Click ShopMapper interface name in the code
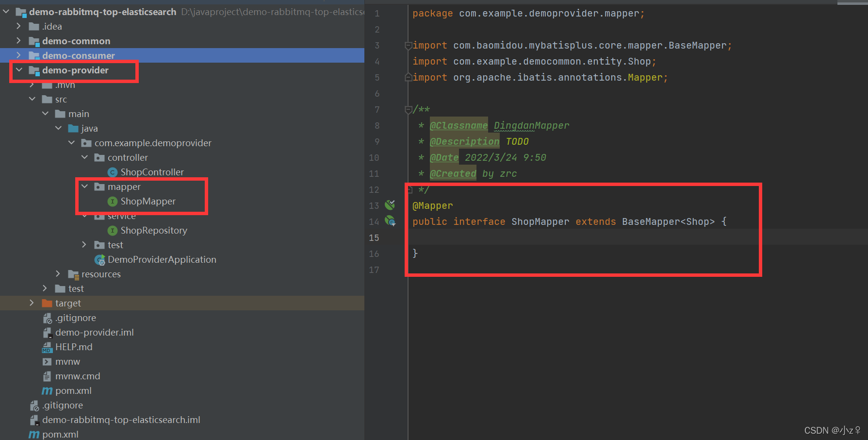The width and height of the screenshot is (868, 440). coord(540,221)
